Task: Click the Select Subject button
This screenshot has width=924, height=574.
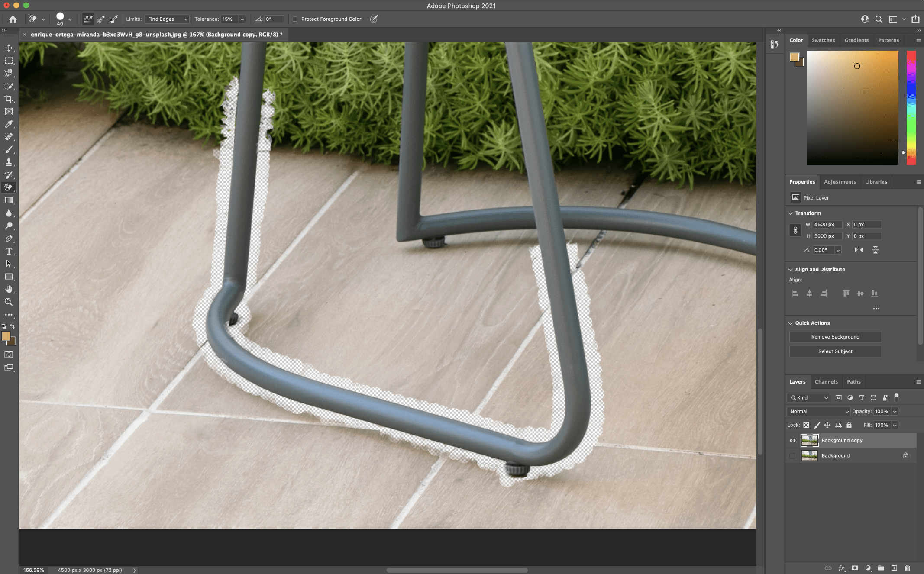Action: click(835, 351)
